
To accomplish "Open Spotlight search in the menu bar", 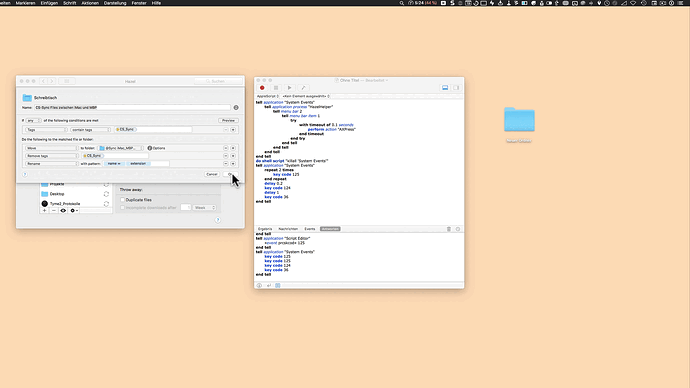I will [402, 3].
